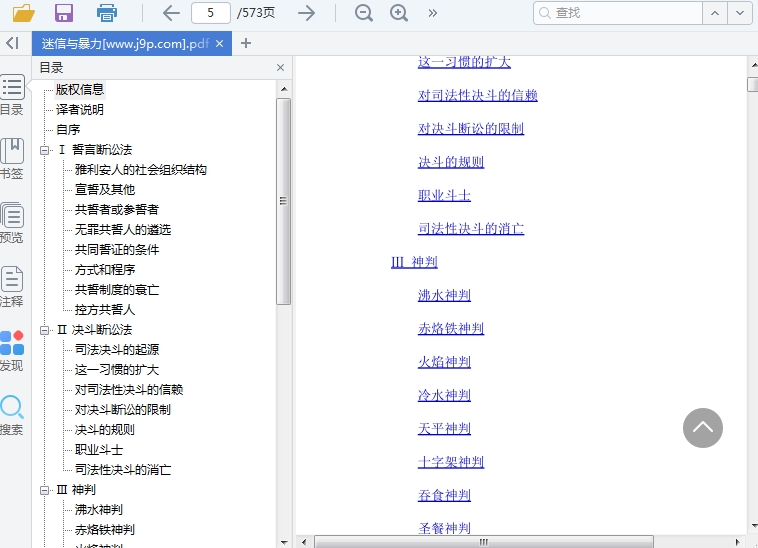
Task: Click the document vertical scrollbar thumb
Action: (x=753, y=84)
